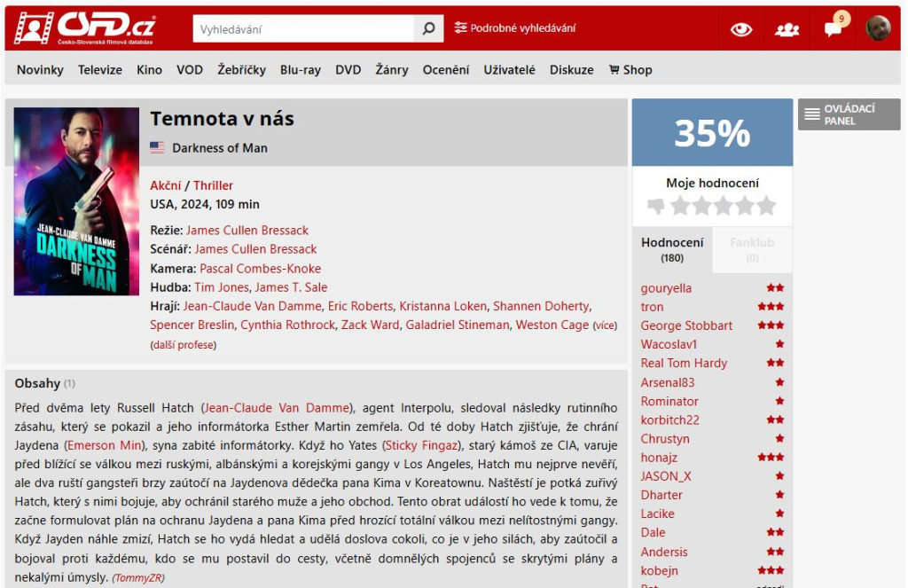Image resolution: width=908 pixels, height=588 pixels.
Task: Open actor Eric Roberts link
Action: tap(360, 306)
